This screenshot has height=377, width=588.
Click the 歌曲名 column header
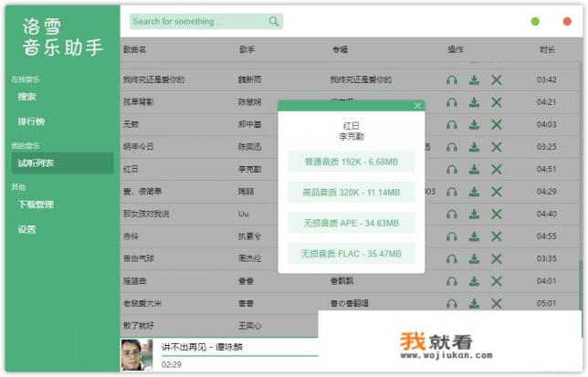(134, 49)
